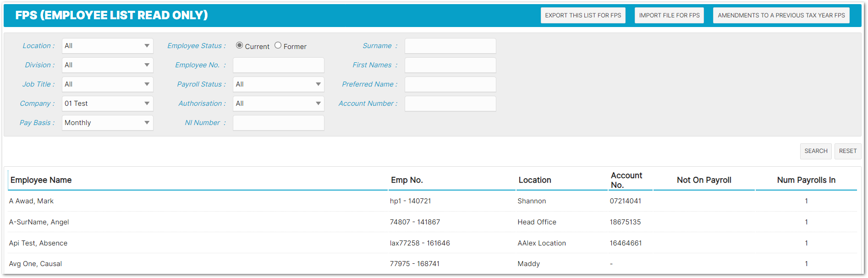Select the Current employee status radio

pos(239,45)
